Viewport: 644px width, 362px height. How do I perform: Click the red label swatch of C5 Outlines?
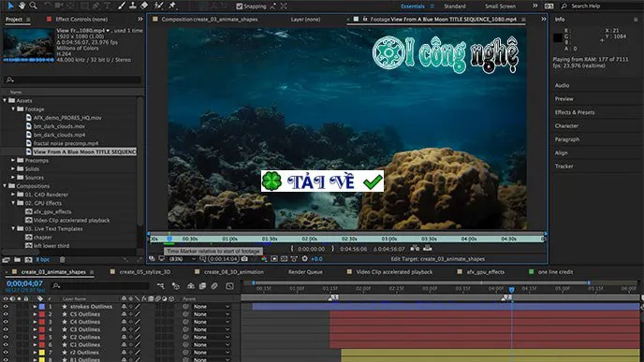click(42, 314)
